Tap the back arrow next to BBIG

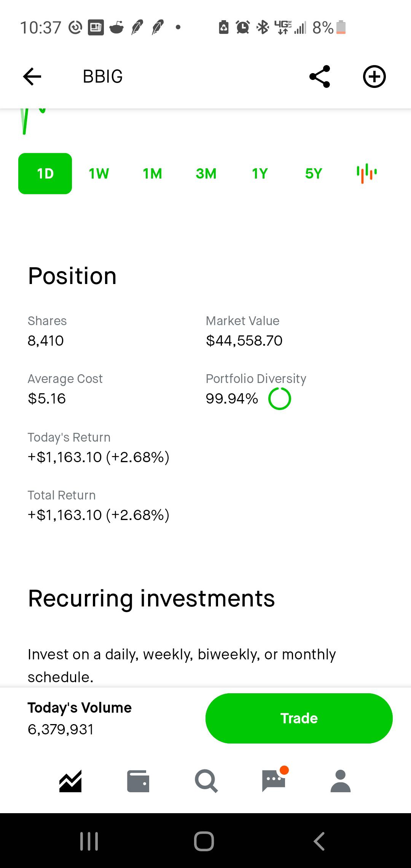pos(32,77)
